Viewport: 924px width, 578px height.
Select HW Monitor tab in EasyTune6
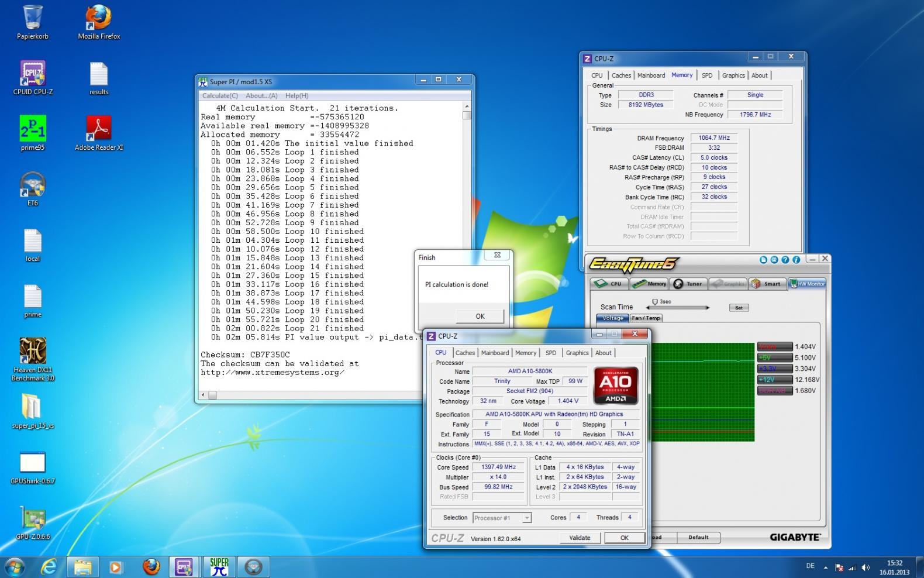[x=808, y=284]
